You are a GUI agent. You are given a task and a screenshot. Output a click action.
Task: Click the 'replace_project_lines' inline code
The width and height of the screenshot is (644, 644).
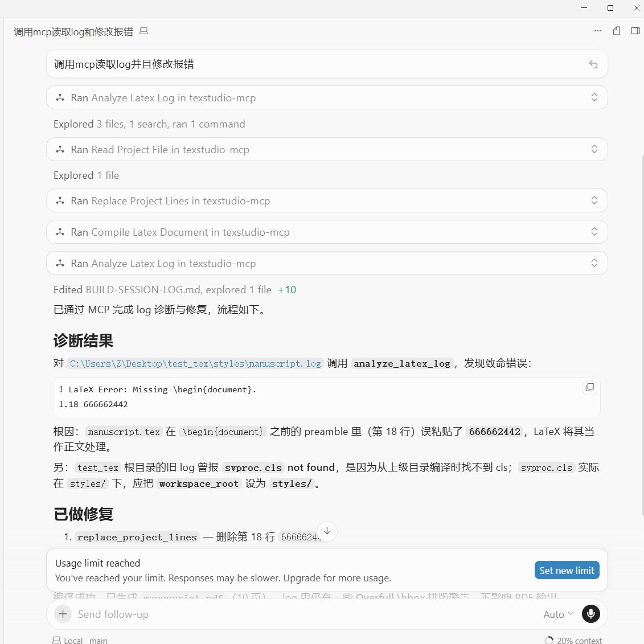pyautogui.click(x=137, y=537)
